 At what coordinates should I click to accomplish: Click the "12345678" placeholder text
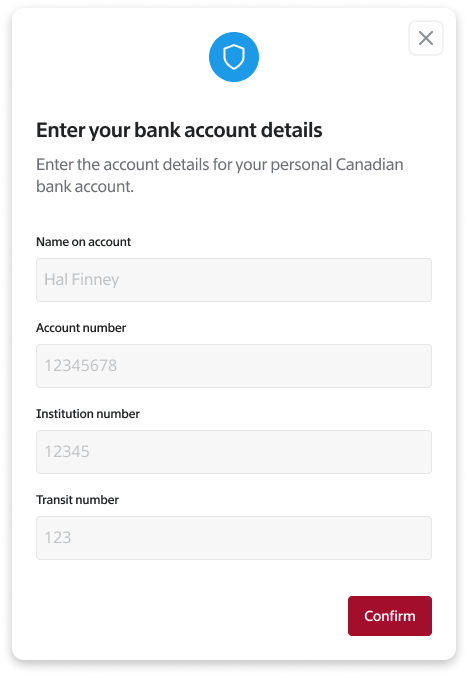click(81, 366)
